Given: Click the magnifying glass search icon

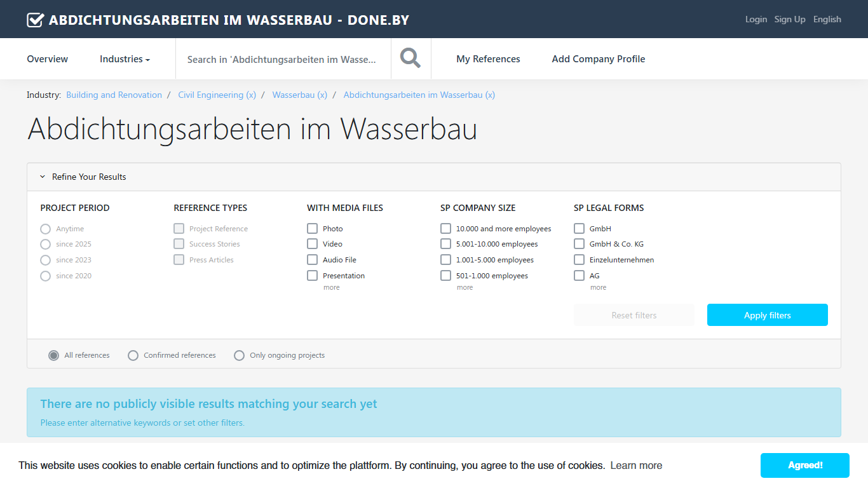Looking at the screenshot, I should pyautogui.click(x=410, y=58).
